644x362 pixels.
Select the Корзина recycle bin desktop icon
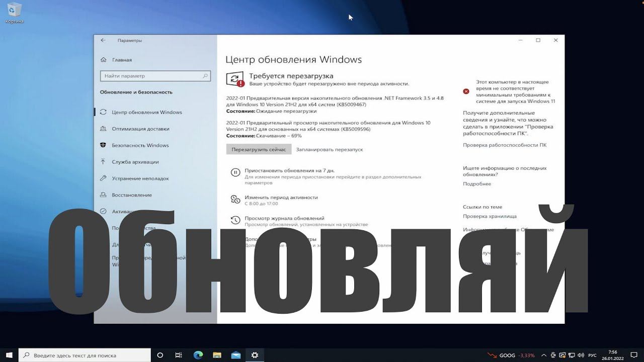click(14, 13)
